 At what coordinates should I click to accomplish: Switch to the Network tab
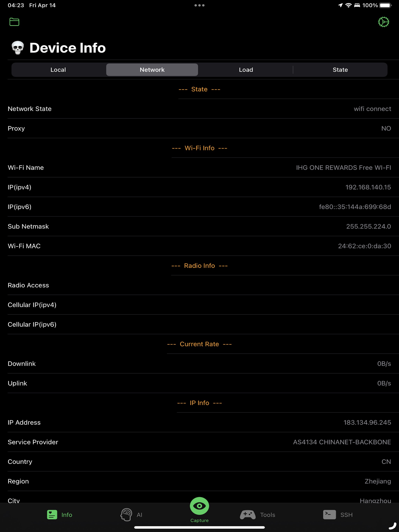coord(152,70)
